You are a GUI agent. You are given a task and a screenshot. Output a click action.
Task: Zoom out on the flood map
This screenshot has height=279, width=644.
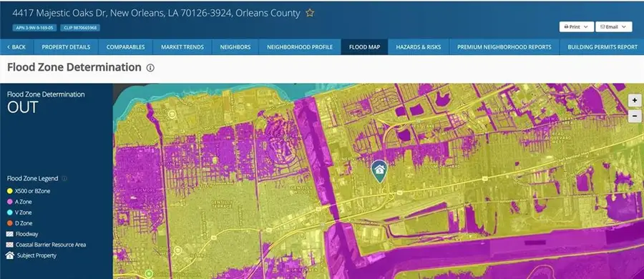635,116
